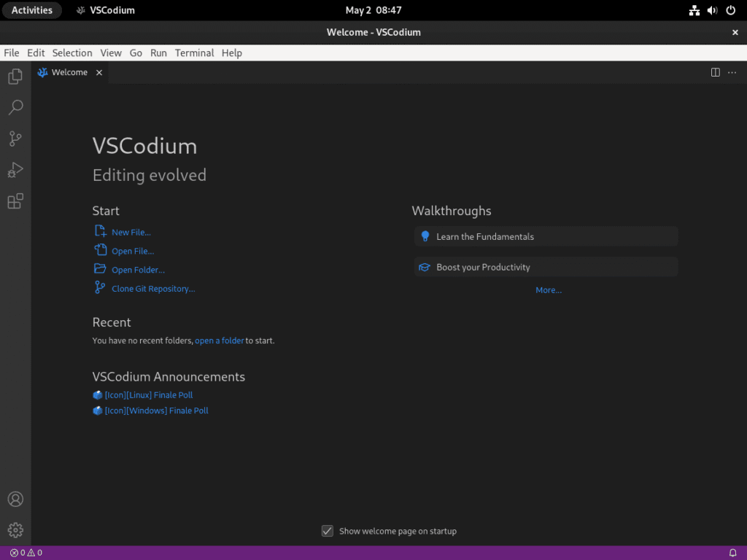Open the [Icon][Linux] Finale Poll announcement
Image resolution: width=747 pixels, height=560 pixels.
pos(148,394)
